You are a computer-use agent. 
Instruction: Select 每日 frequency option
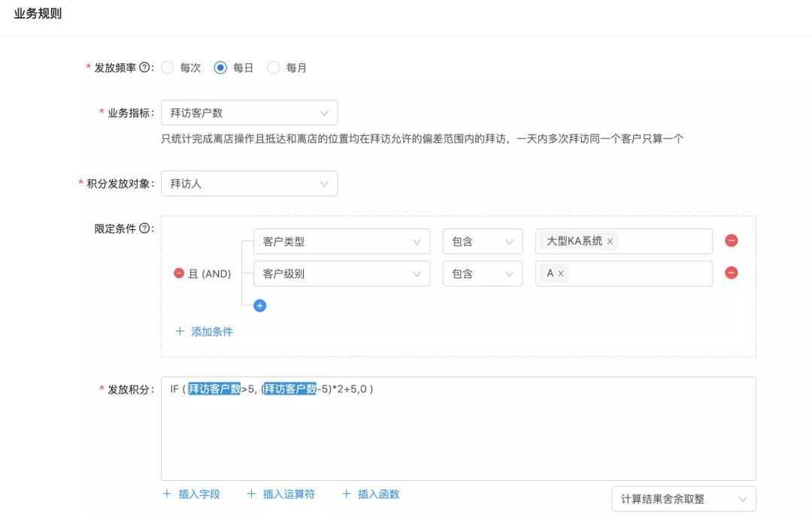tap(220, 68)
